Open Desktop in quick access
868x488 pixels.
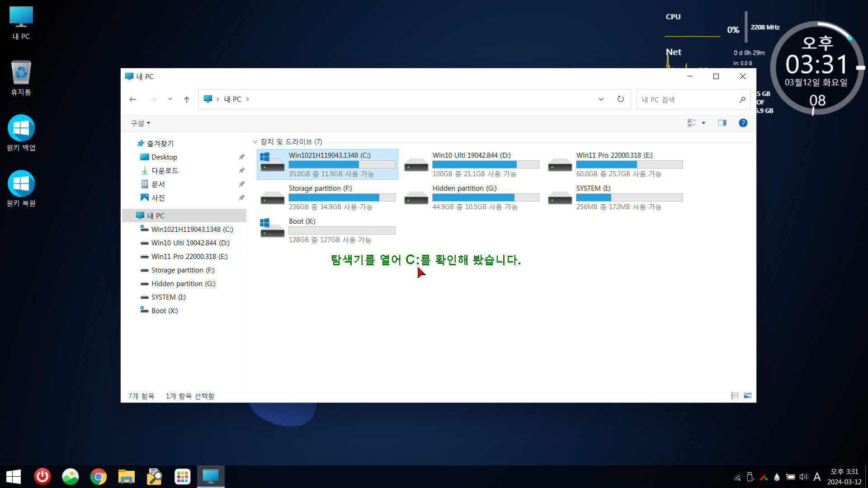164,157
